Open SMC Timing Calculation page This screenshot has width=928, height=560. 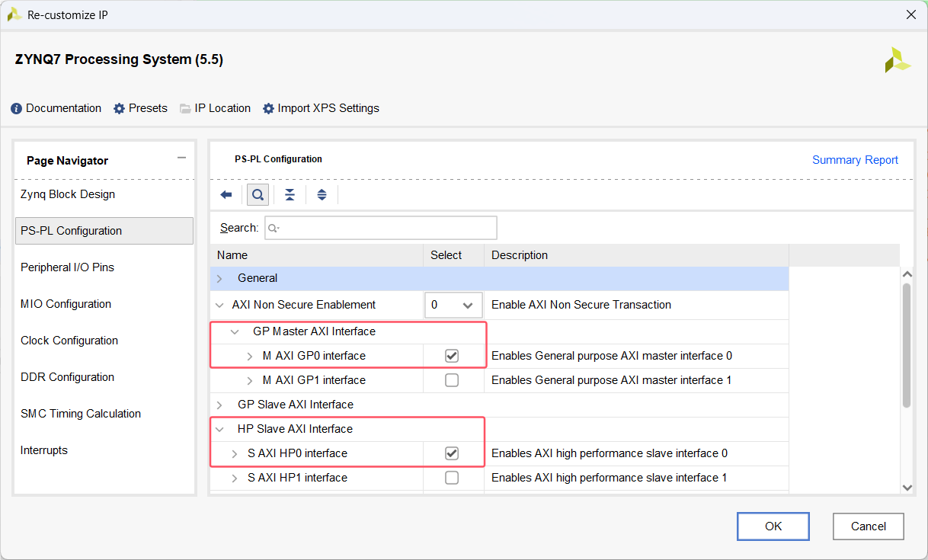[104, 414]
